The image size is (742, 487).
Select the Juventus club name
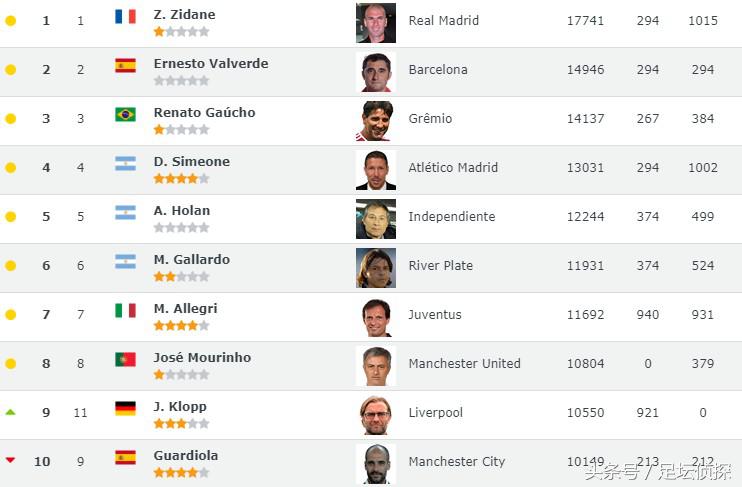tap(435, 314)
